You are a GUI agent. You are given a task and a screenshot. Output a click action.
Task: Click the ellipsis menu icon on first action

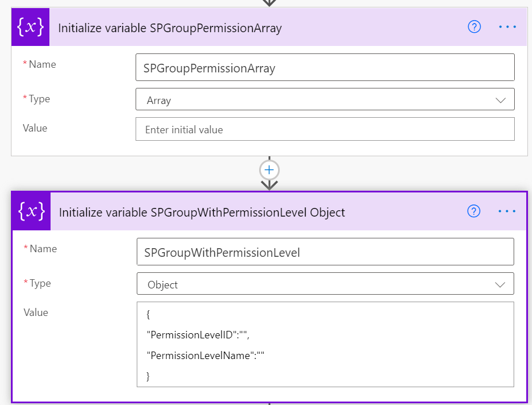(x=507, y=27)
